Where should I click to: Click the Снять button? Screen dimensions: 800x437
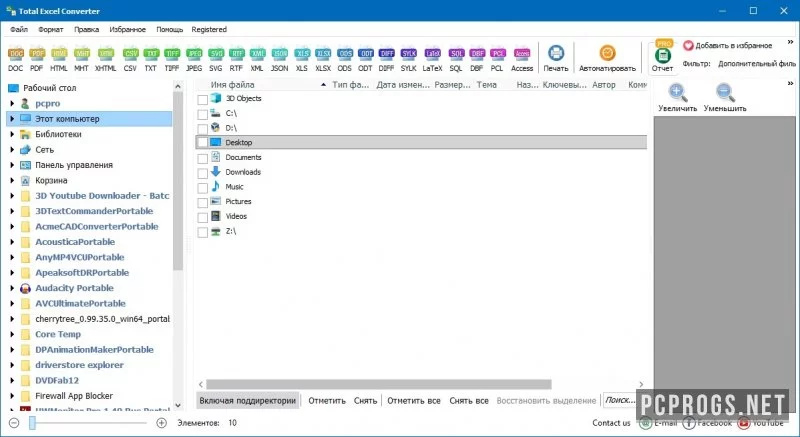coord(365,401)
